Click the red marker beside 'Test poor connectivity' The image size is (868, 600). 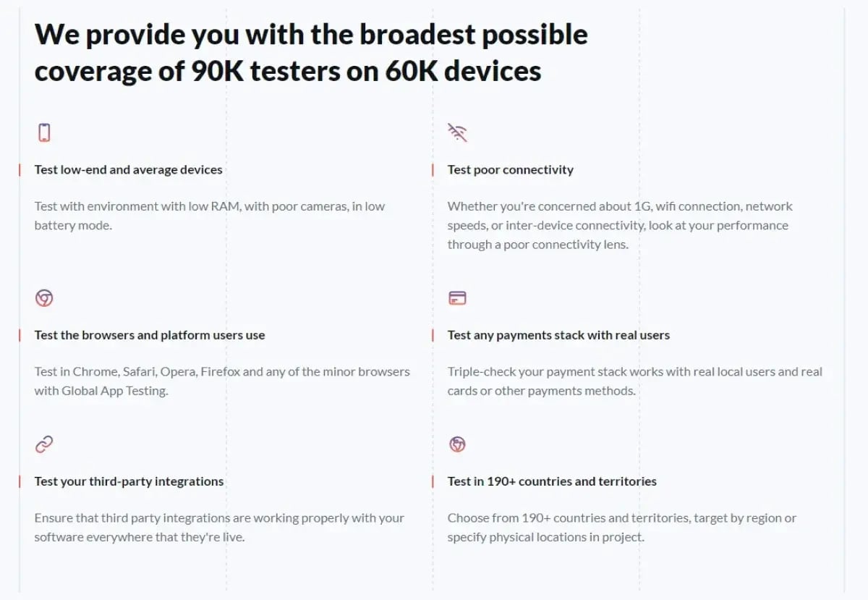[433, 170]
